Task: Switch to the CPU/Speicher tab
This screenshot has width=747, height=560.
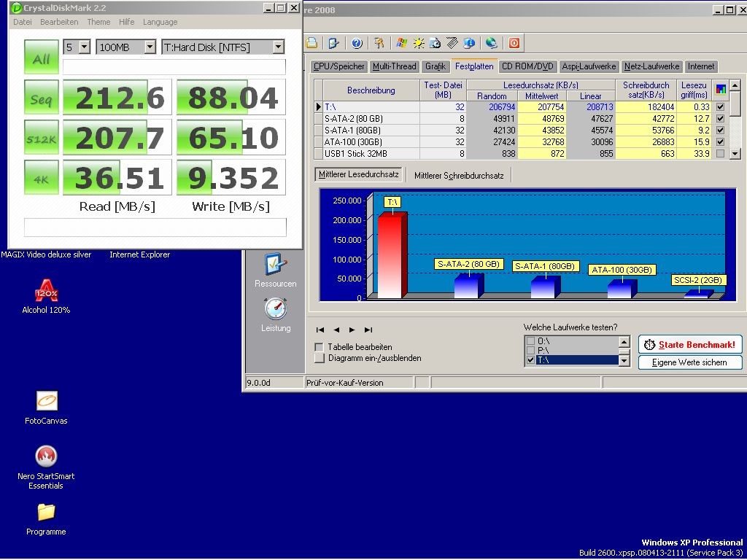Action: [x=338, y=66]
